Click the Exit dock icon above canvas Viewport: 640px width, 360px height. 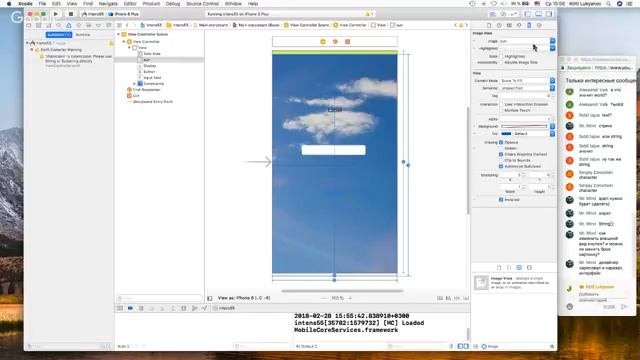click(348, 42)
